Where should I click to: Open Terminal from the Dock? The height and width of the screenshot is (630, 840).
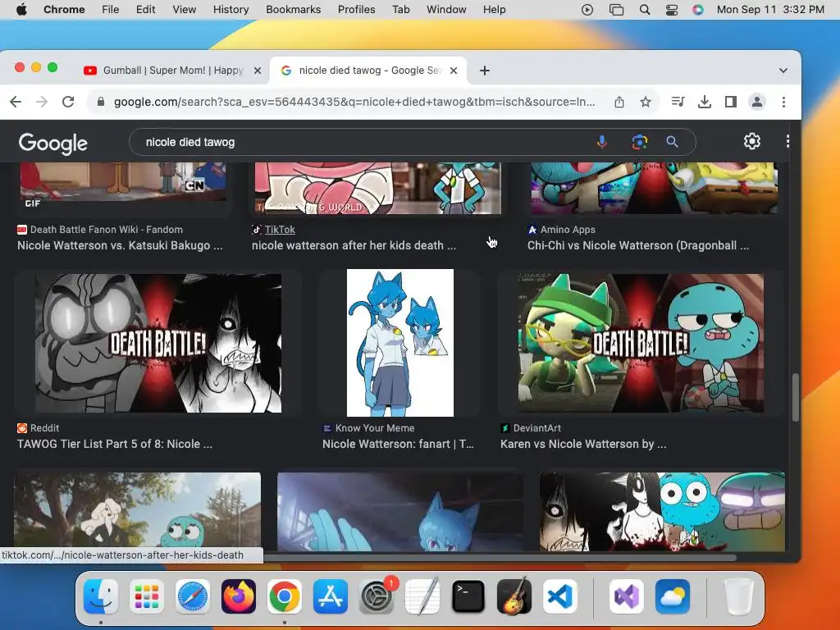[x=468, y=596]
